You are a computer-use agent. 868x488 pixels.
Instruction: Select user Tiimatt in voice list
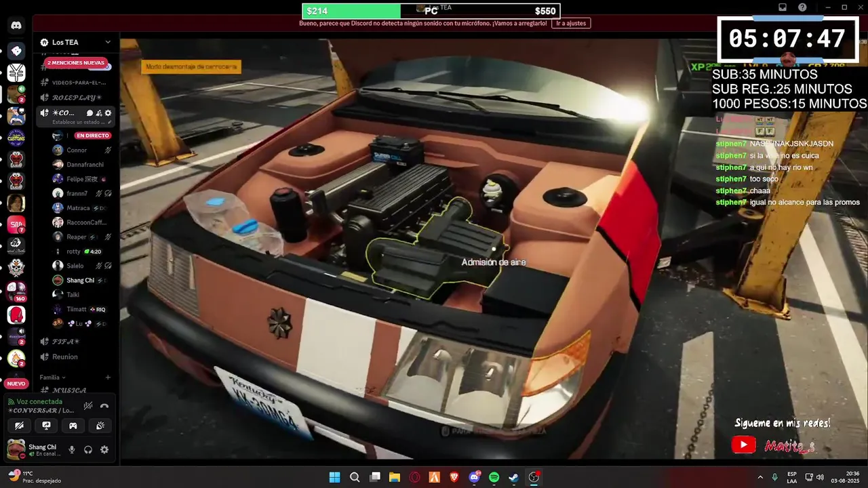(81, 309)
